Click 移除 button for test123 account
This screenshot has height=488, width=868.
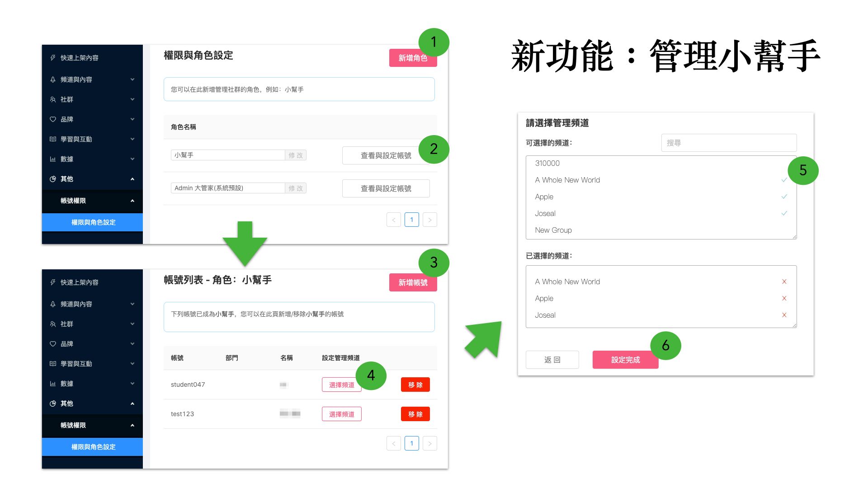pyautogui.click(x=415, y=414)
